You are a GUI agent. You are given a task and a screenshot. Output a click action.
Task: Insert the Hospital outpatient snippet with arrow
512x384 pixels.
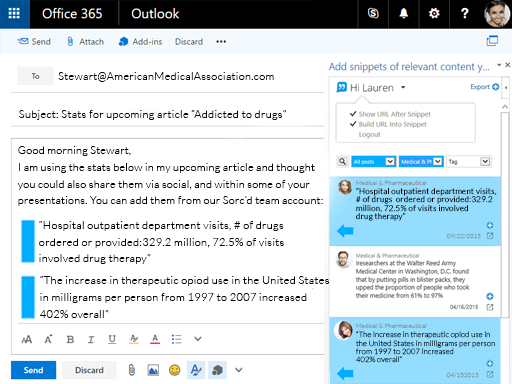(x=345, y=231)
